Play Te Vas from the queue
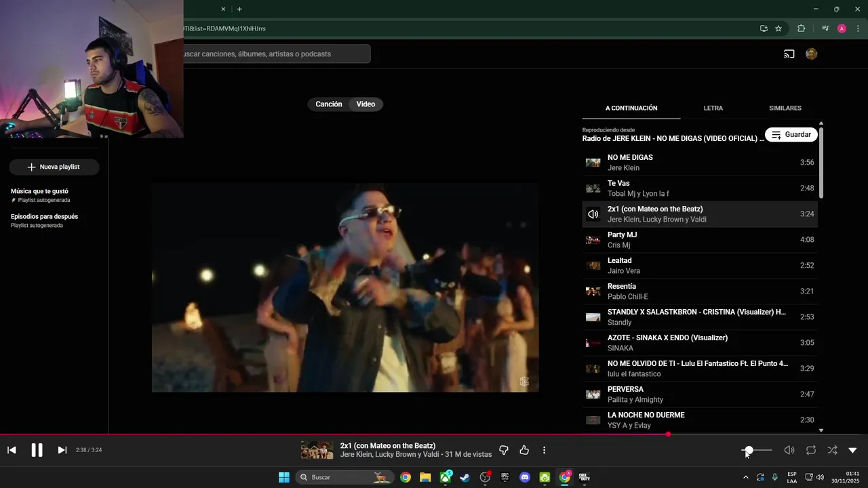This screenshot has height=488, width=868. point(700,188)
